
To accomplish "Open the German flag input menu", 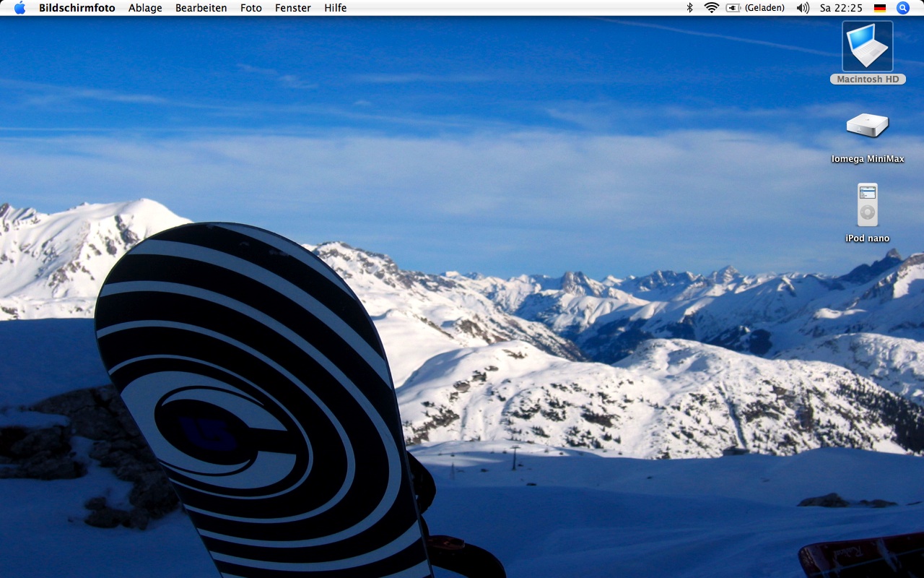I will 880,8.
